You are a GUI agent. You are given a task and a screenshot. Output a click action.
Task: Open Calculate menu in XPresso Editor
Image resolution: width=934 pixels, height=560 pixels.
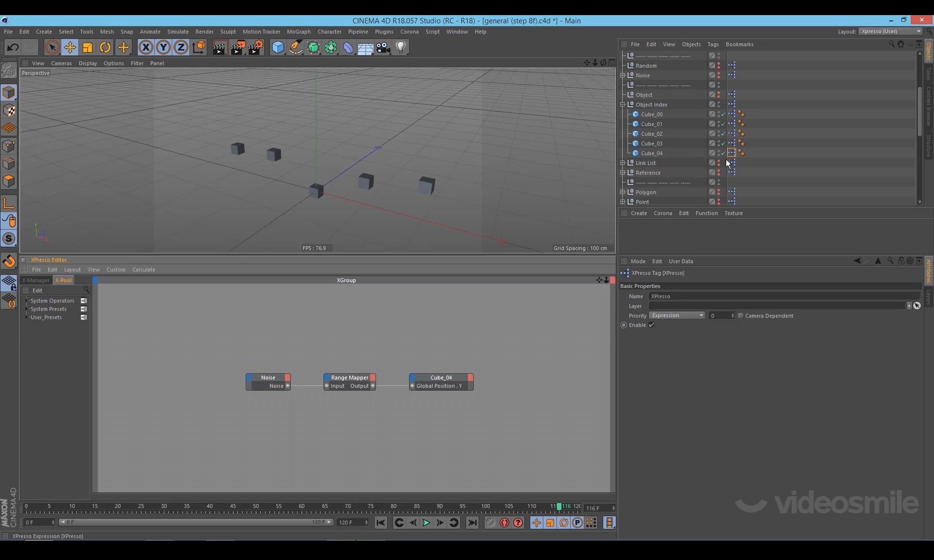pos(144,270)
